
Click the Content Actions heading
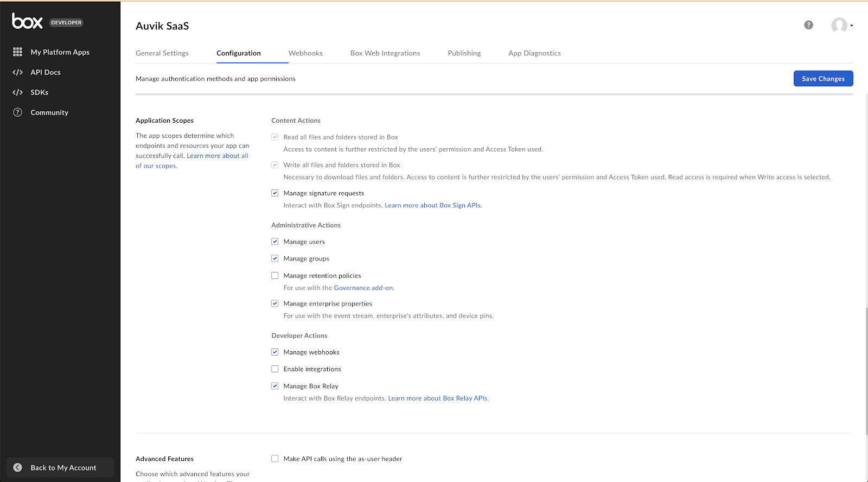(x=296, y=120)
